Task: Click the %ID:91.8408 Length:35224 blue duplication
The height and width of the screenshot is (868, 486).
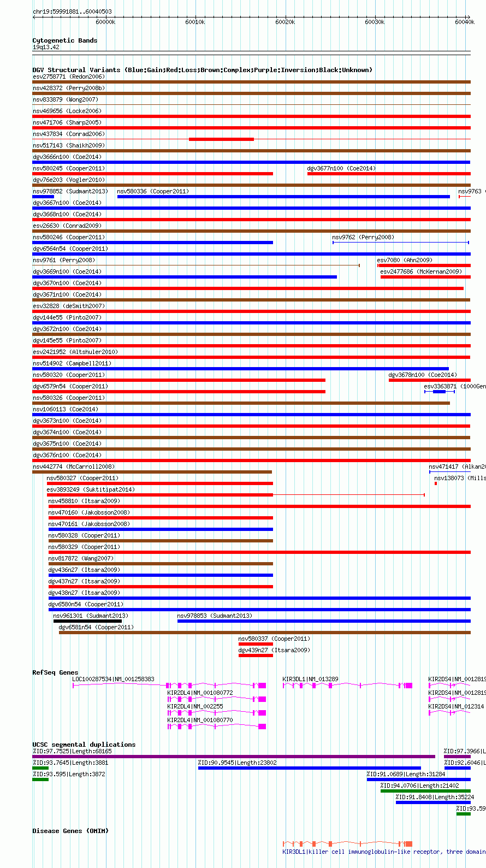Action: (433, 802)
